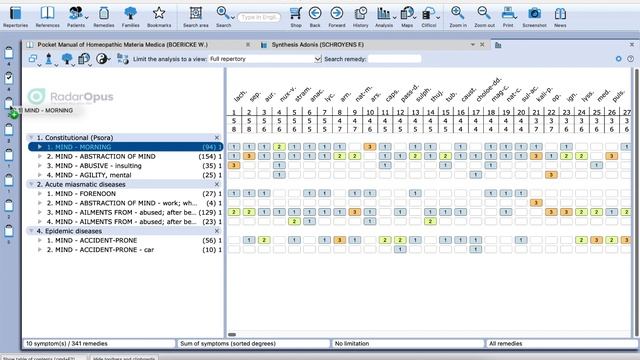Switch to the Synthesis Adonis (SCHROYENS F.) tab
Viewport: 640px width, 360px height.
pyautogui.click(x=318, y=44)
